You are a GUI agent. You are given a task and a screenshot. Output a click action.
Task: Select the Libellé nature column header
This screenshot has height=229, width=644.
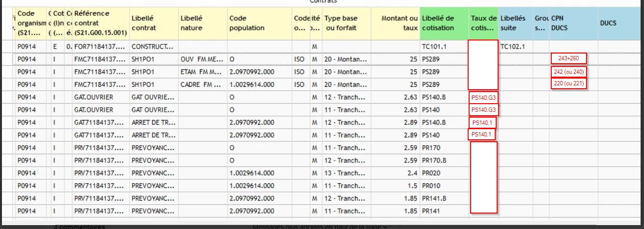[202, 24]
